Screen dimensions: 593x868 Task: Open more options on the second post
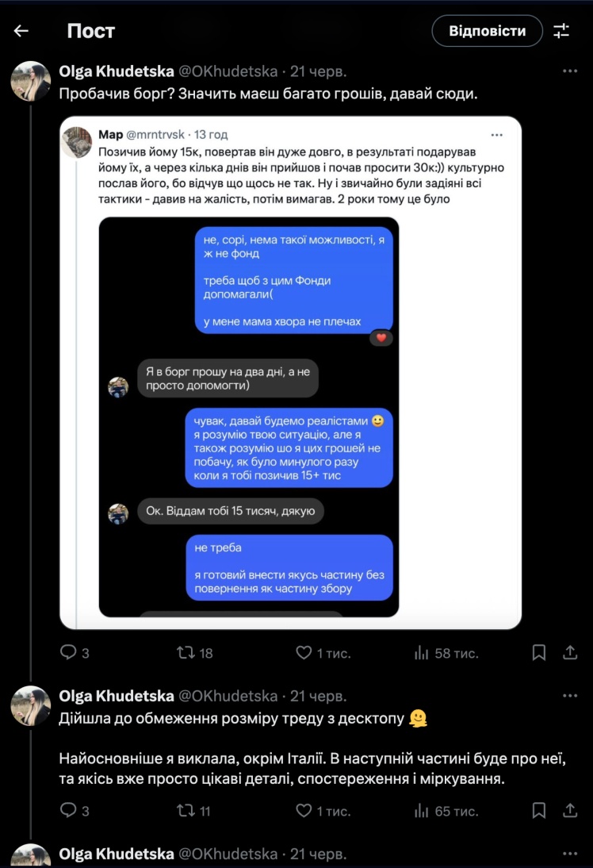click(569, 696)
